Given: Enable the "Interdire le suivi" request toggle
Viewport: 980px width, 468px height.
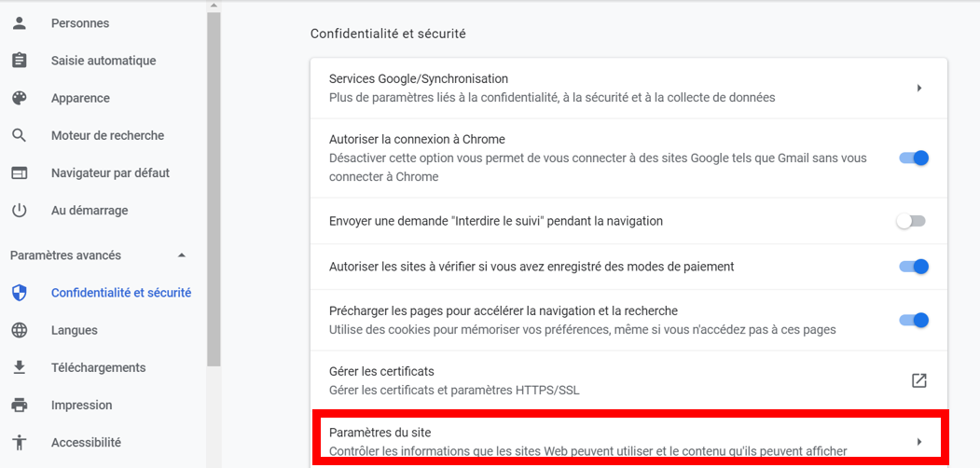Looking at the screenshot, I should 910,222.
